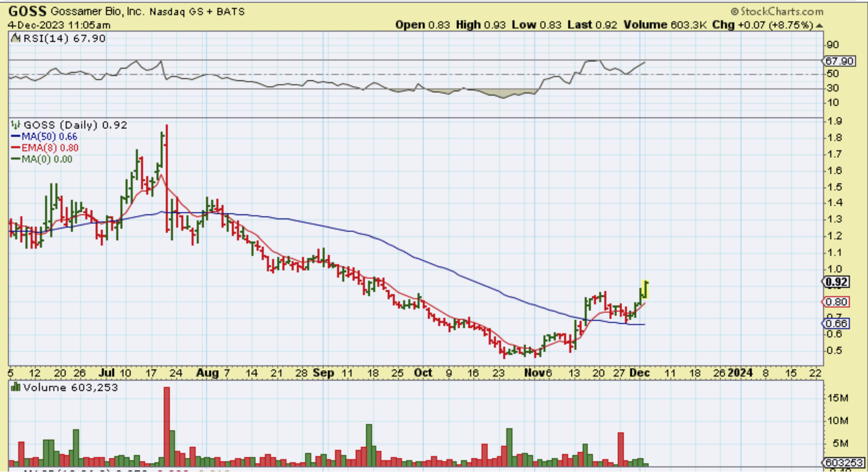Click the tallest red volume bar
The width and height of the screenshot is (868, 472).
point(167,426)
